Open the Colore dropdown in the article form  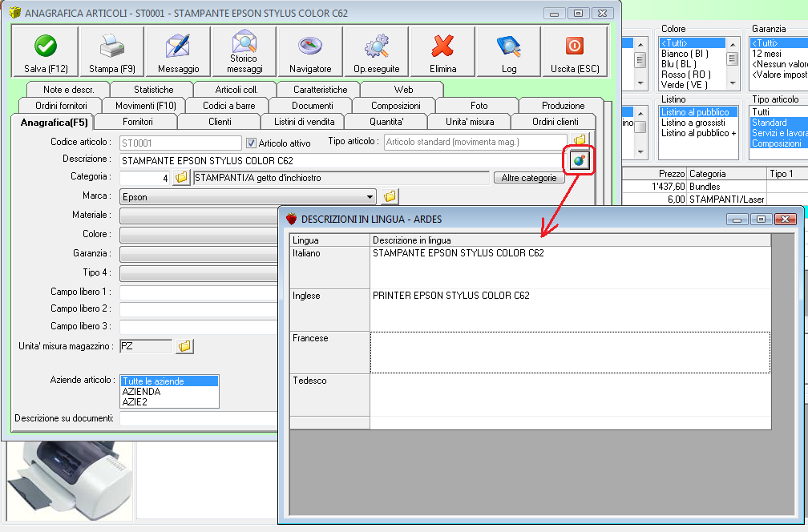click(x=199, y=234)
